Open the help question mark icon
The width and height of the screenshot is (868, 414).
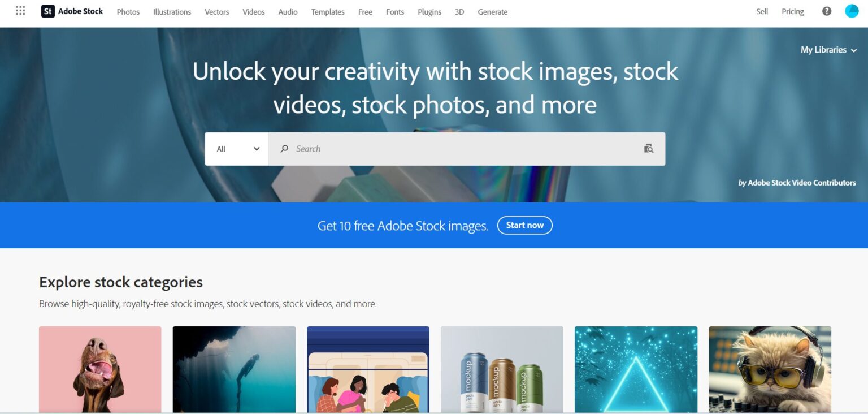827,11
